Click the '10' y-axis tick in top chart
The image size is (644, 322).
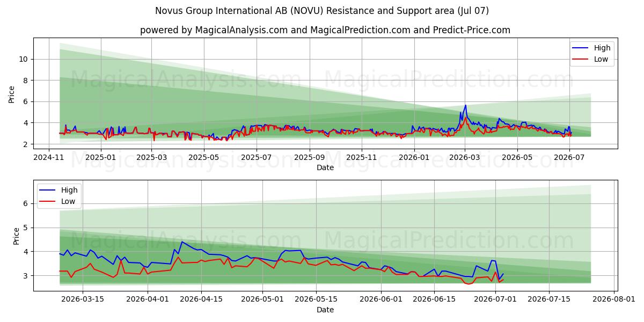point(25,59)
